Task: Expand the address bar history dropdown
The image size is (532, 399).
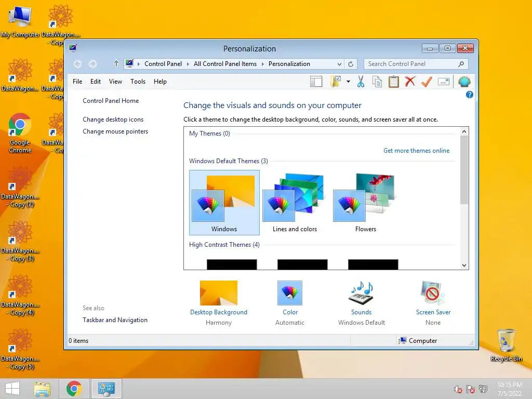Action: 339,64
